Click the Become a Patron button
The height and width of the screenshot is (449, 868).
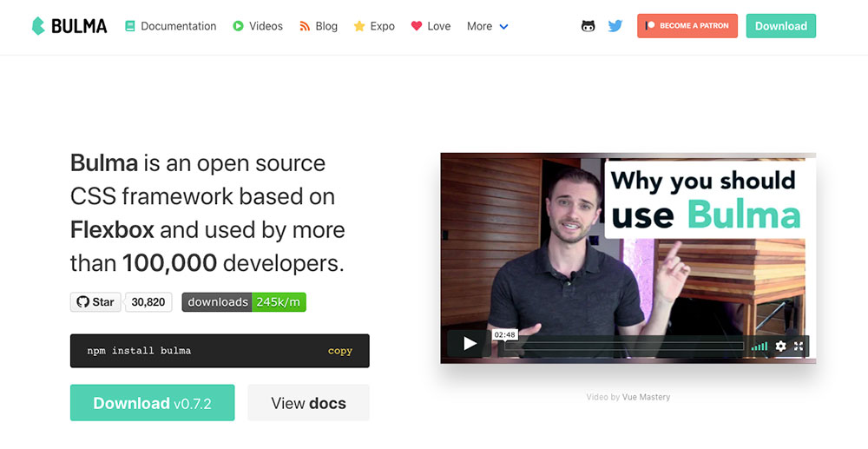pyautogui.click(x=687, y=26)
